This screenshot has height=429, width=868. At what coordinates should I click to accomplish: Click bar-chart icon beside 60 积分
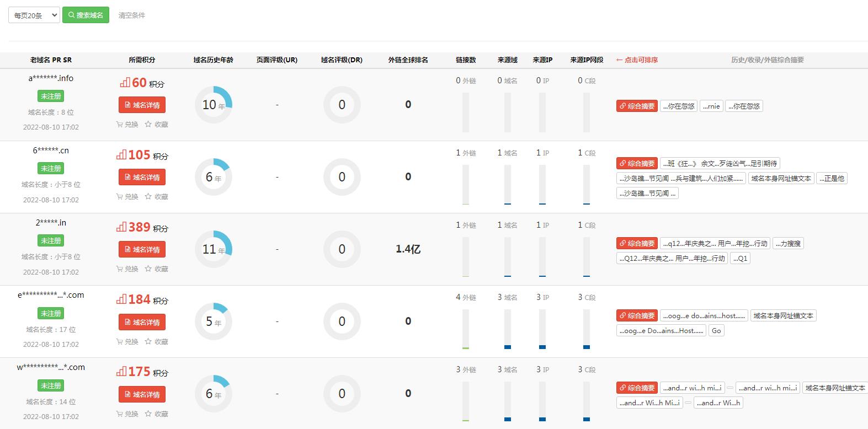tap(125, 83)
